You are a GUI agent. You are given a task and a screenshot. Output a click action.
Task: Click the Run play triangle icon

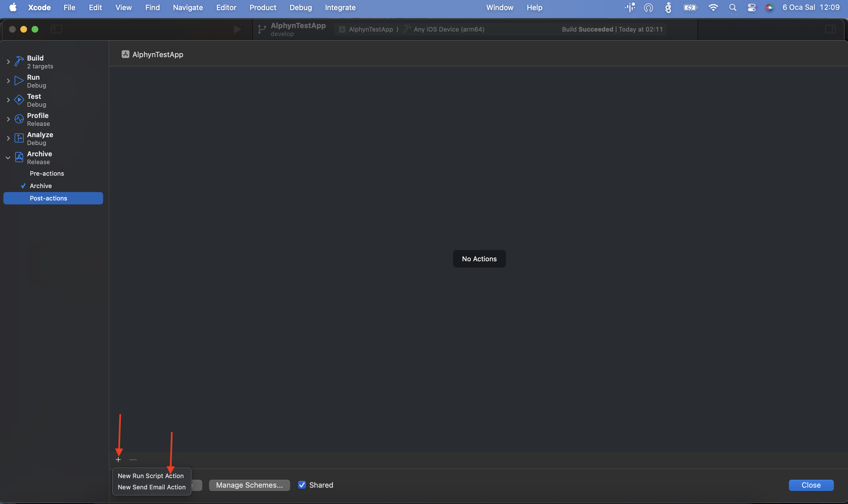pos(19,81)
